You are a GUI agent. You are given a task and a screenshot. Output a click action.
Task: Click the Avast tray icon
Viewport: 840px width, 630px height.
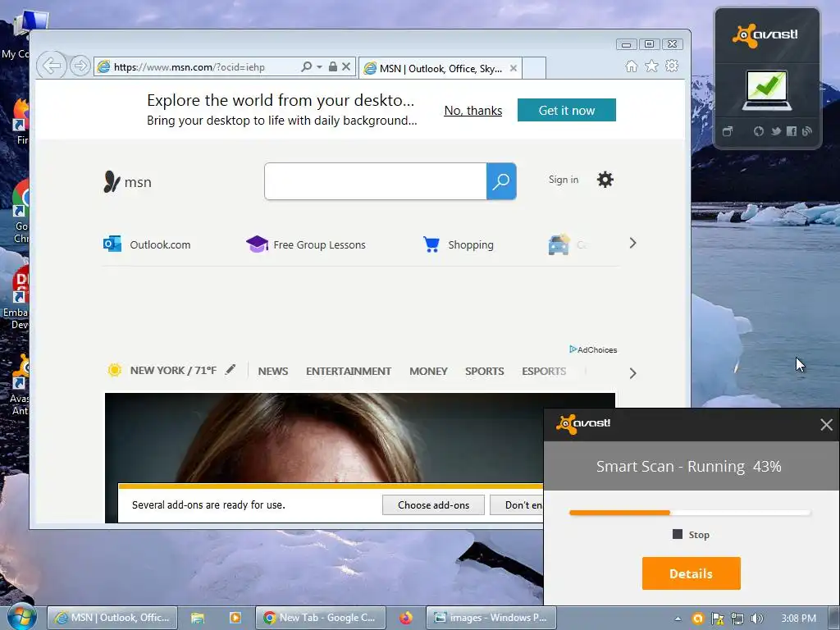[697, 619]
